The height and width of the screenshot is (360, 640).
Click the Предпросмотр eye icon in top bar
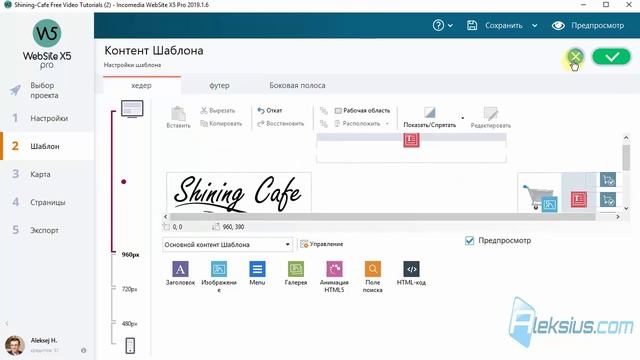[558, 25]
